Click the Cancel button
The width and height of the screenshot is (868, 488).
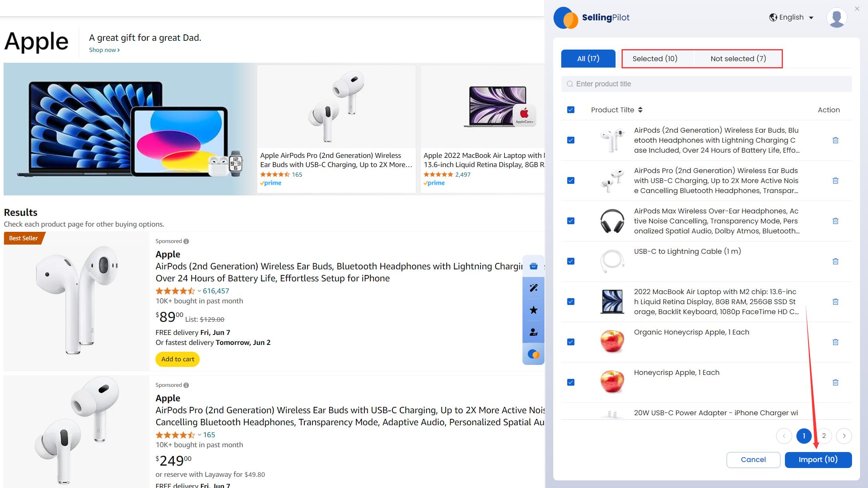coord(753,460)
